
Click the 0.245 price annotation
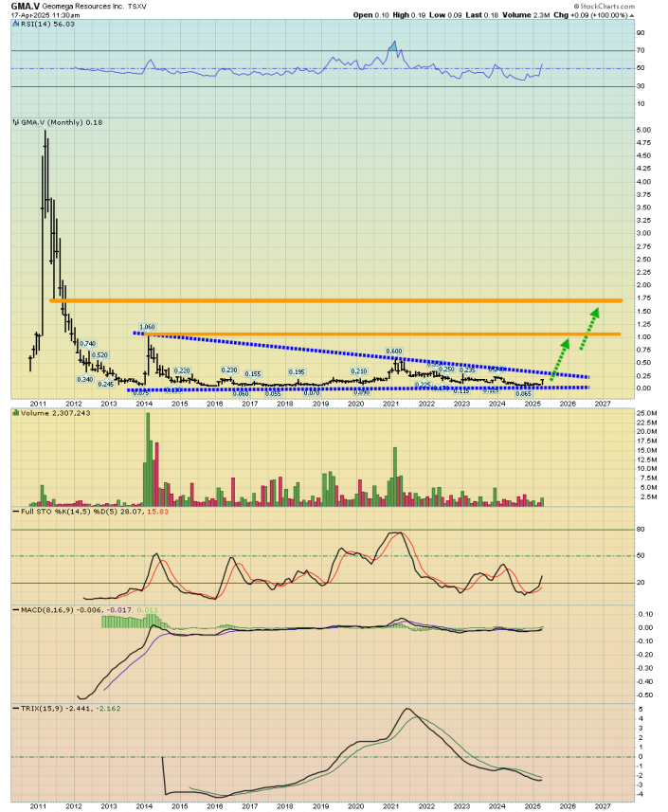[x=105, y=384]
